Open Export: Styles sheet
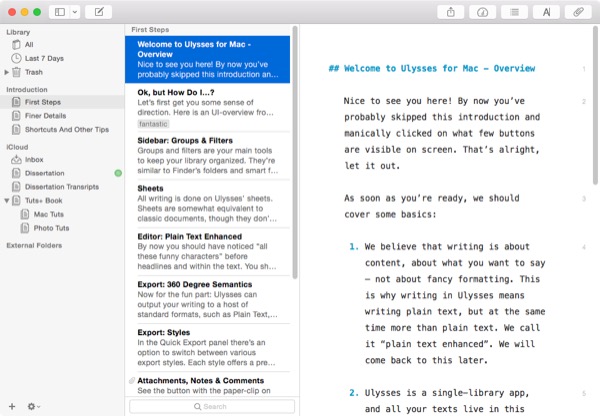 (207, 347)
